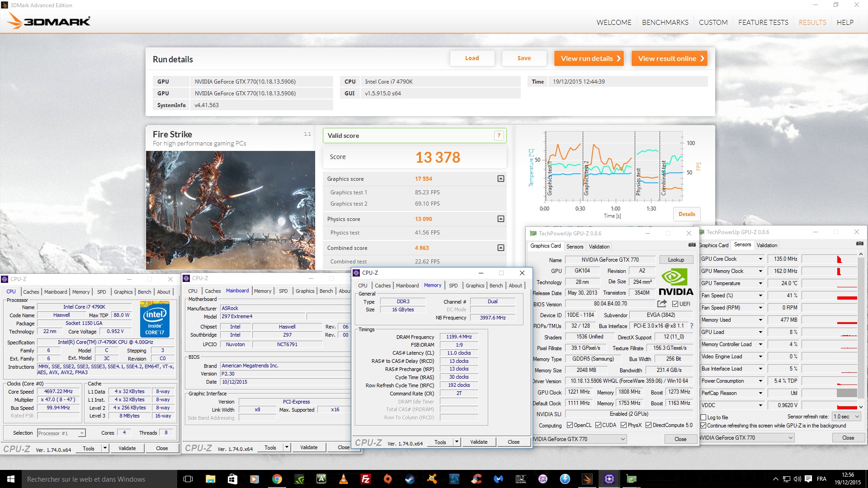Open GPU selector dropdown in GPU-Z Graphics Card window
The image size is (868, 488).
click(x=580, y=439)
